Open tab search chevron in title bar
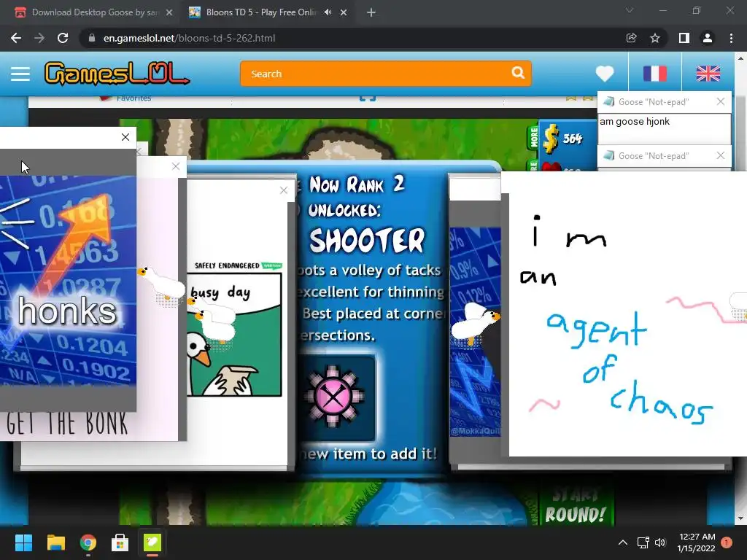Viewport: 747px width, 560px height. 630,10
